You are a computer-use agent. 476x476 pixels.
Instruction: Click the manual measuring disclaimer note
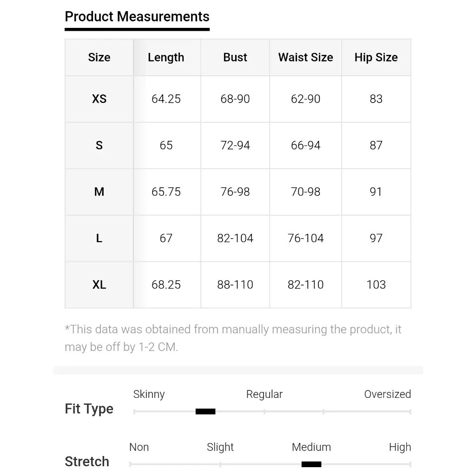click(233, 338)
